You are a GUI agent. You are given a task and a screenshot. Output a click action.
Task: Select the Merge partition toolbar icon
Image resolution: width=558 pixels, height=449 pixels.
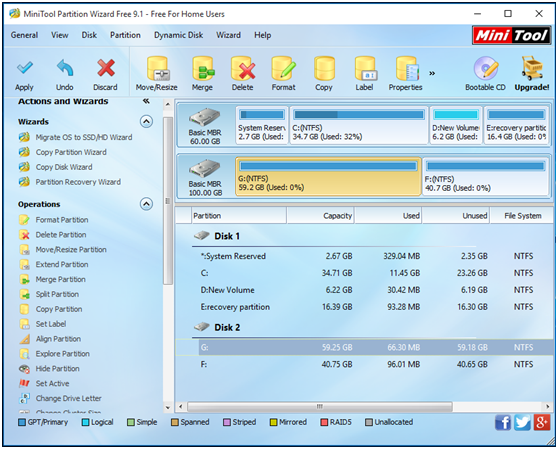pyautogui.click(x=203, y=68)
